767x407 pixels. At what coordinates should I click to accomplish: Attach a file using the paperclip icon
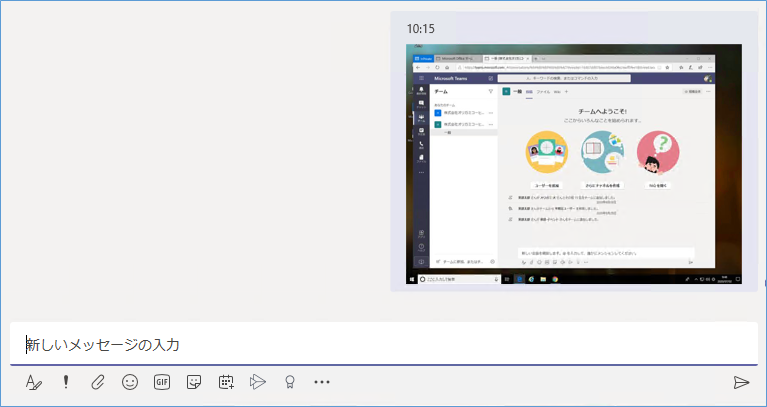(x=98, y=381)
